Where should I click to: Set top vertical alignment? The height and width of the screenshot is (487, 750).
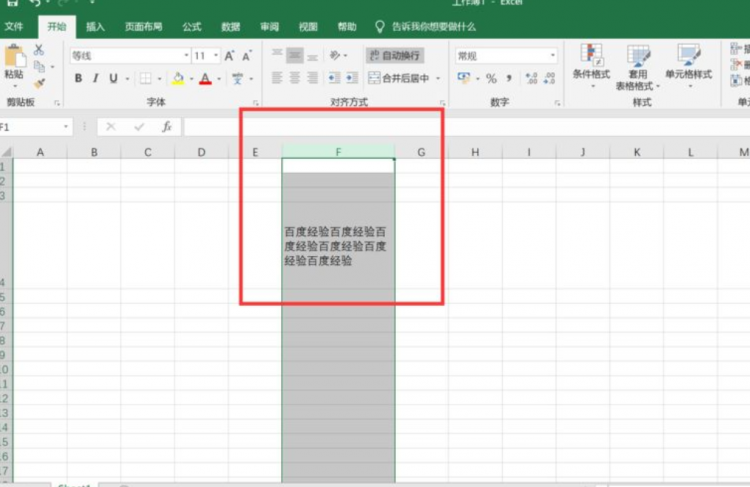pos(277,55)
